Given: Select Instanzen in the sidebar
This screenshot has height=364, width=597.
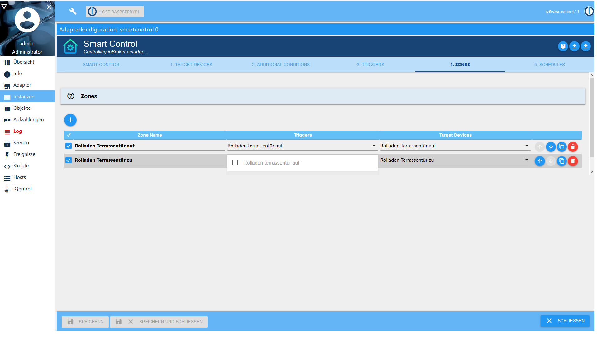Looking at the screenshot, I should 27,97.
